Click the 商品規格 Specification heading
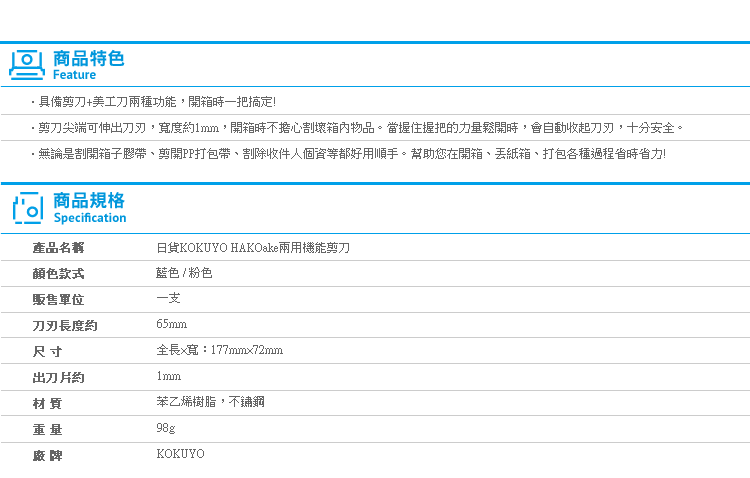The width and height of the screenshot is (750, 478). (89, 208)
